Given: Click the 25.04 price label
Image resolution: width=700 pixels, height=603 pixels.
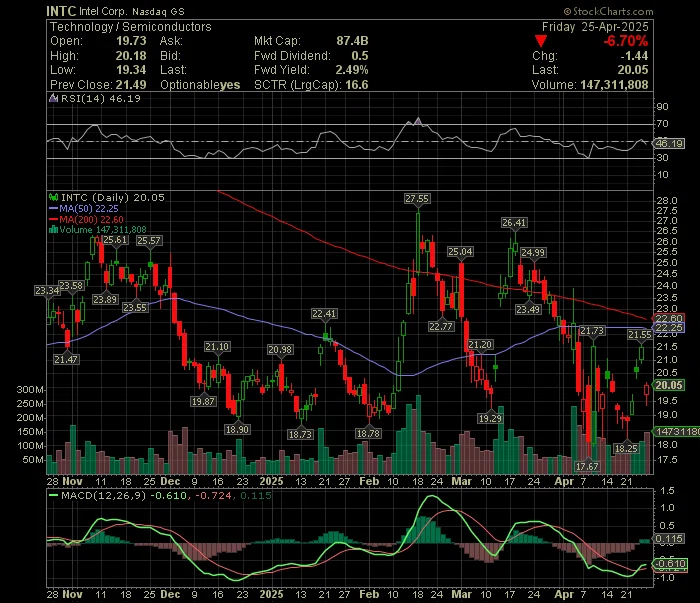Looking at the screenshot, I should 460,252.
